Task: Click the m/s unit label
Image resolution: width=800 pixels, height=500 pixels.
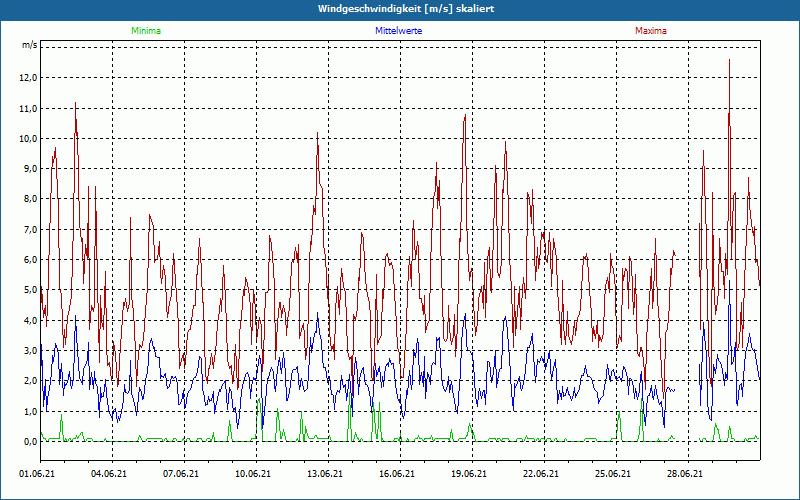Action: click(29, 45)
